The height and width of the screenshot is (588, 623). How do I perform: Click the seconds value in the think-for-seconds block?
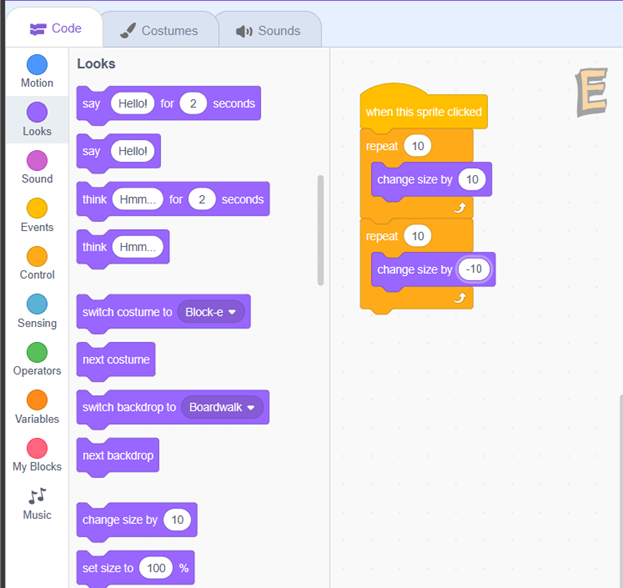pyautogui.click(x=202, y=199)
